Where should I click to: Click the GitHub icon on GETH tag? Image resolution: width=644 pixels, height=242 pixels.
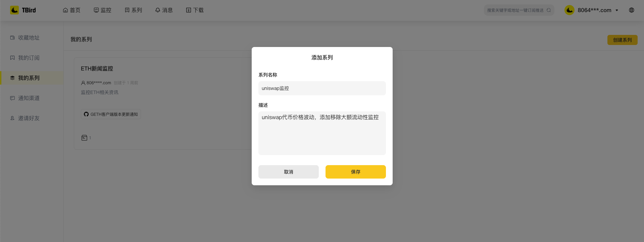pyautogui.click(x=86, y=114)
